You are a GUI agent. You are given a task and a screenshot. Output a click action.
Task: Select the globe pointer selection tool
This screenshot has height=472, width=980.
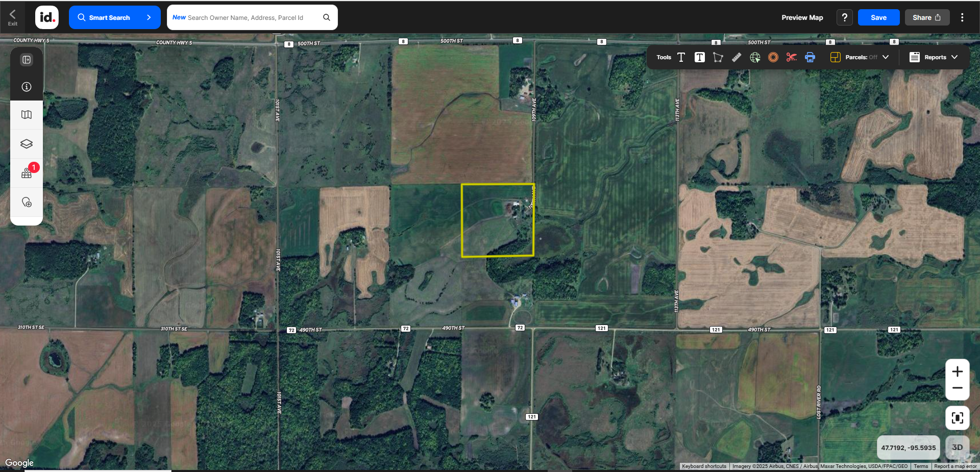coord(755,57)
